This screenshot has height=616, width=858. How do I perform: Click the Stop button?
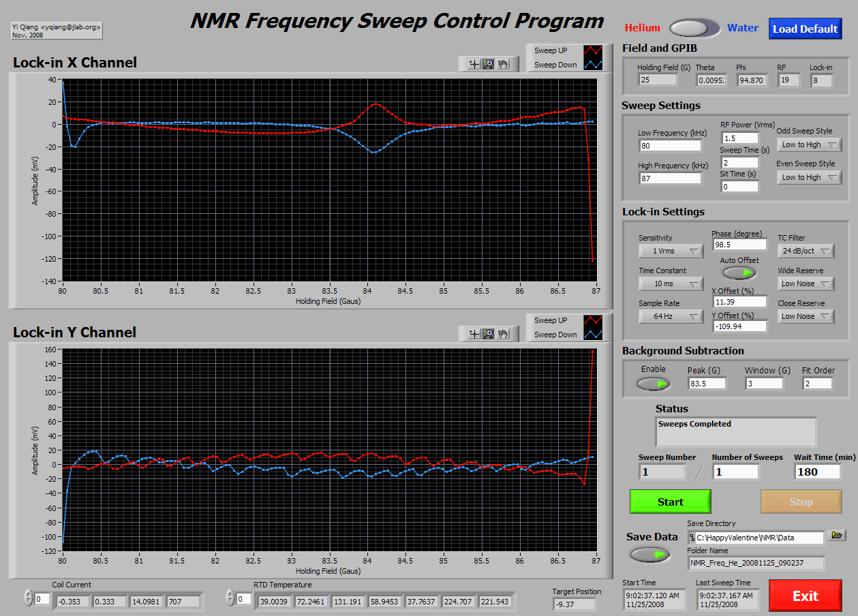pos(801,502)
